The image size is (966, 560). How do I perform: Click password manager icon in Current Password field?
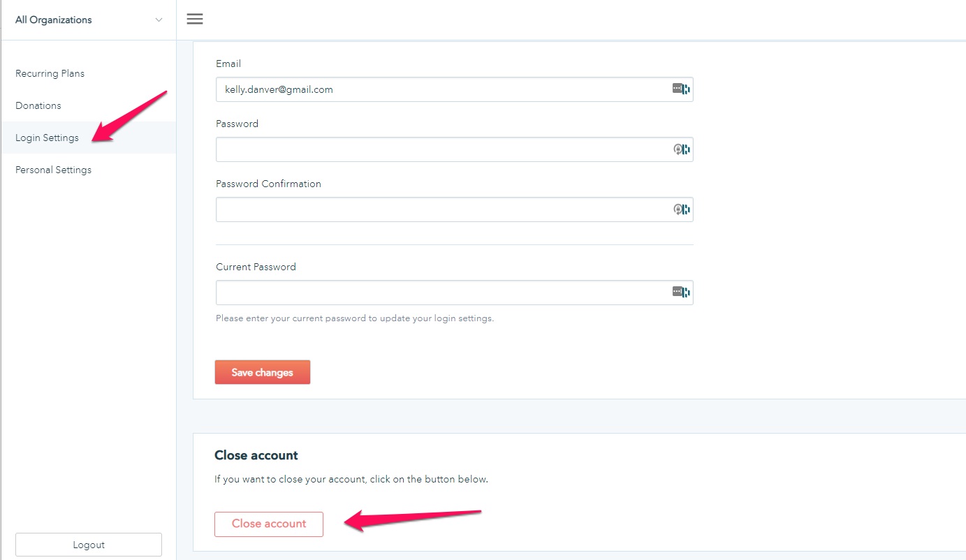click(680, 293)
